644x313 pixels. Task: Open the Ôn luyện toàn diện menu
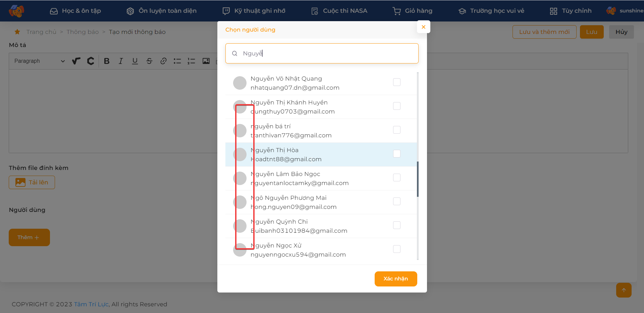pyautogui.click(x=161, y=11)
